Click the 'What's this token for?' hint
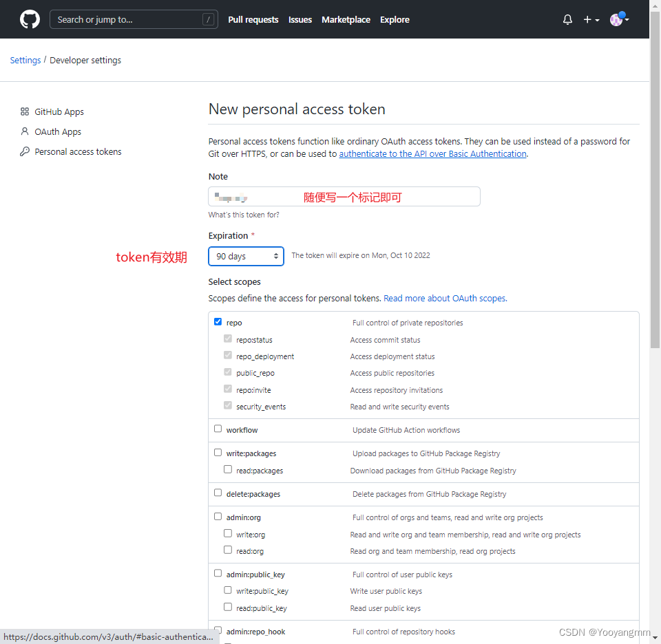 click(x=244, y=215)
